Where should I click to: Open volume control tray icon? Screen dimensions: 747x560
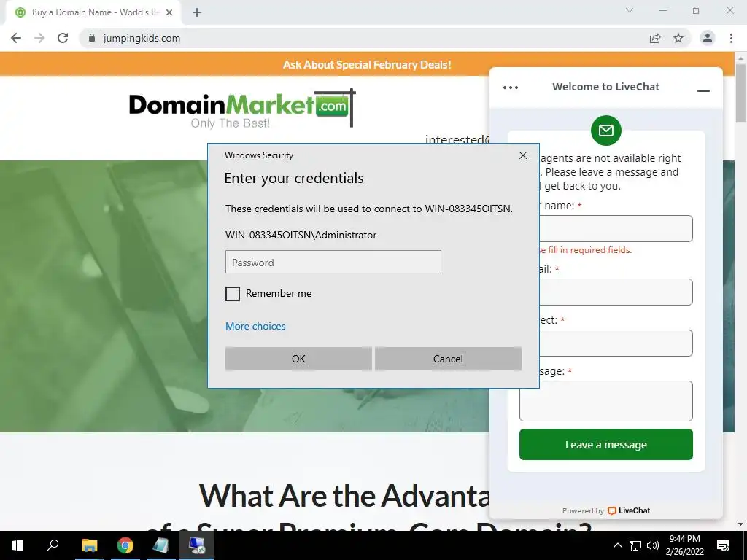tap(653, 545)
